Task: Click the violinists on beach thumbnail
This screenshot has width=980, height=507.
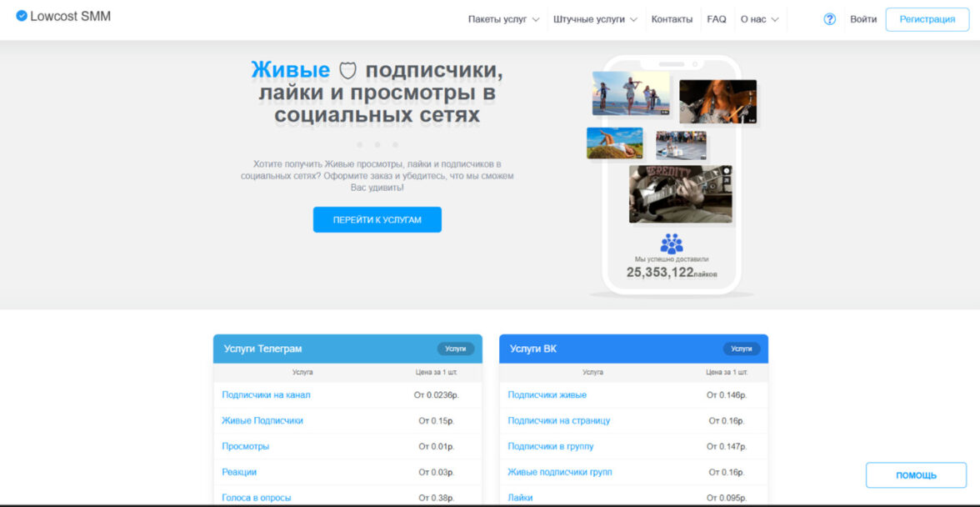Action: tap(631, 93)
